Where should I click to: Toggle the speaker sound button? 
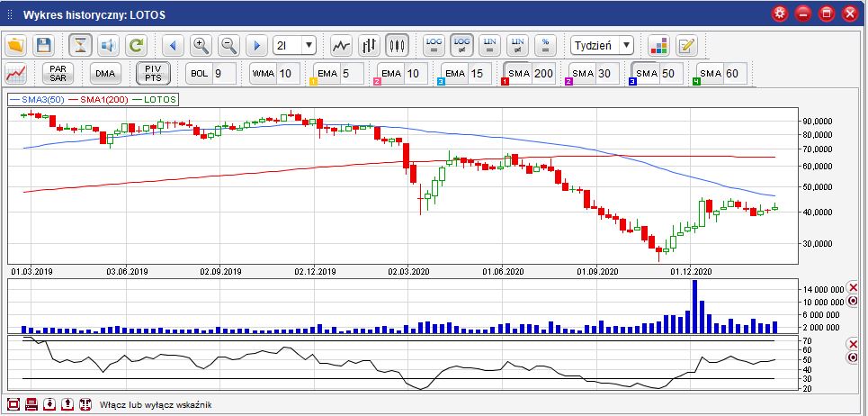point(108,45)
